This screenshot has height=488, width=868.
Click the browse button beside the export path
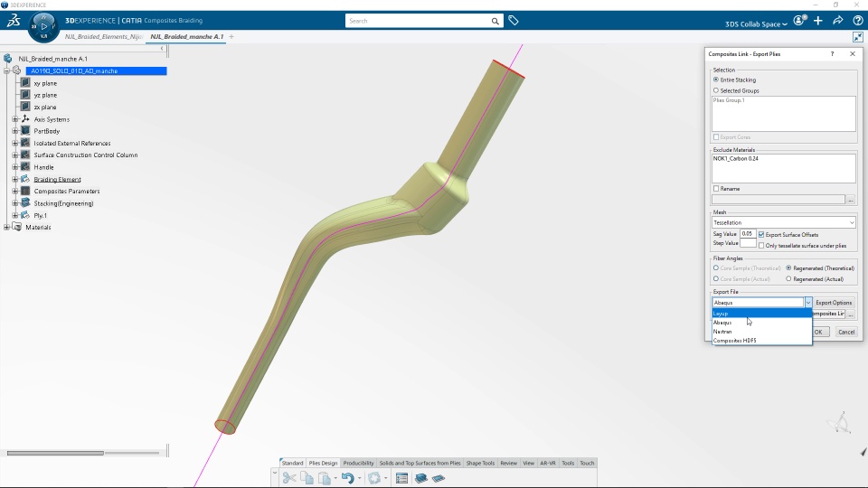(851, 314)
